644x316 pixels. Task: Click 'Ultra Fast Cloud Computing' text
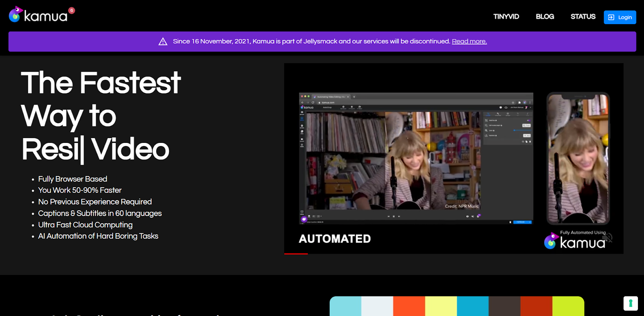85,225
